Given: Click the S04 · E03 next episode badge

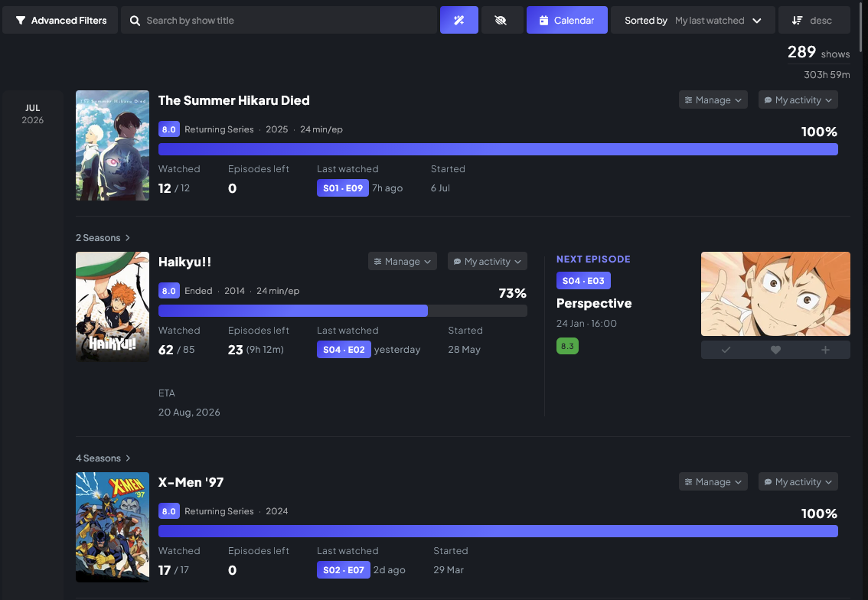Looking at the screenshot, I should click(x=583, y=281).
